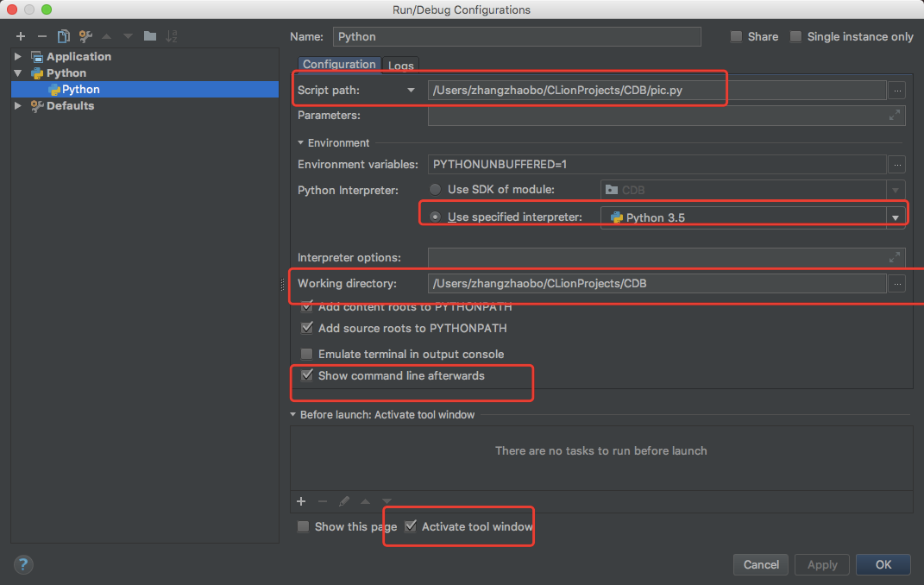Screen dimensions: 924x585
Task: Edit before launch task pencil icon
Action: [x=344, y=501]
